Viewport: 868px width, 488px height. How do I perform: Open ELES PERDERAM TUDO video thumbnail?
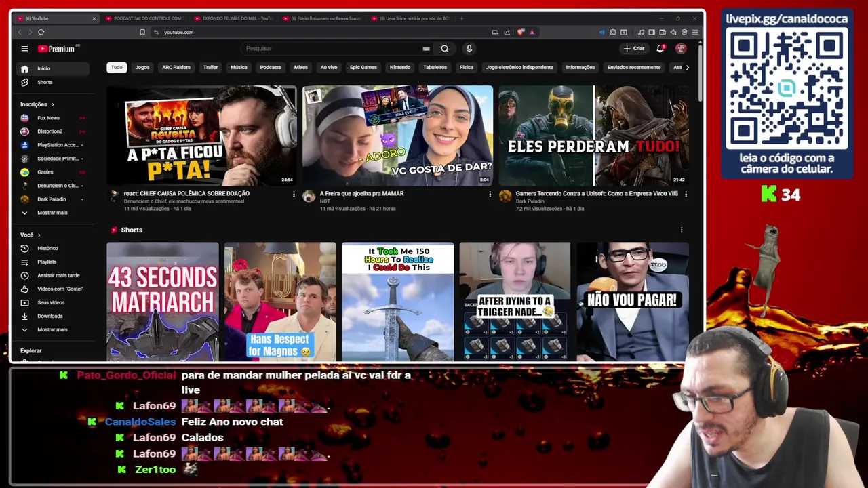coord(593,136)
